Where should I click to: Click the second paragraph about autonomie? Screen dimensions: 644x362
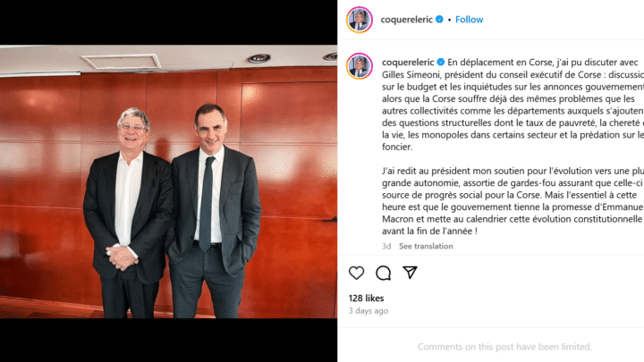[x=513, y=201]
